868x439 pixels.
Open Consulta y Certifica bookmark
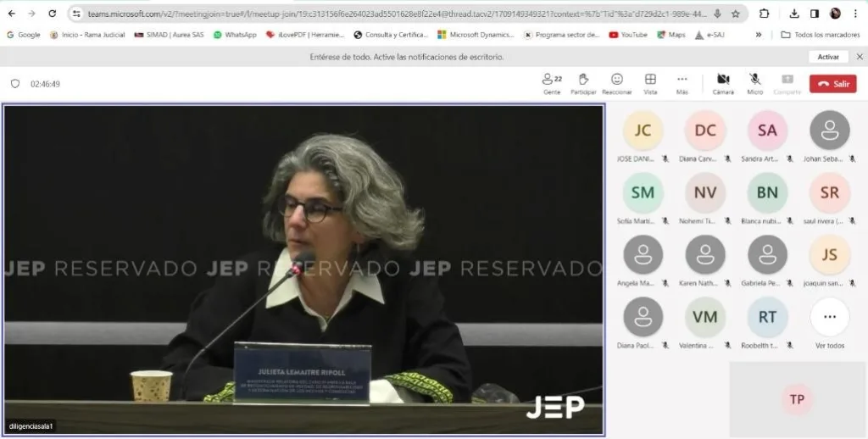391,34
